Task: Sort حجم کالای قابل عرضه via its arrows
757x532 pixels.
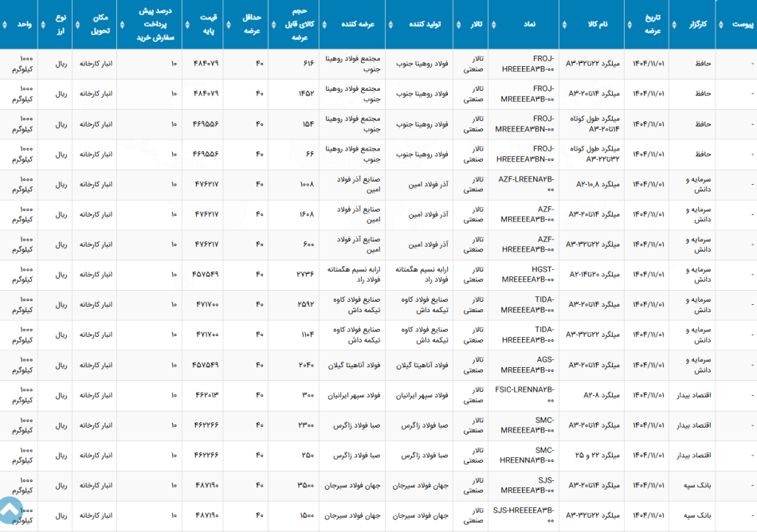Action: (x=274, y=25)
